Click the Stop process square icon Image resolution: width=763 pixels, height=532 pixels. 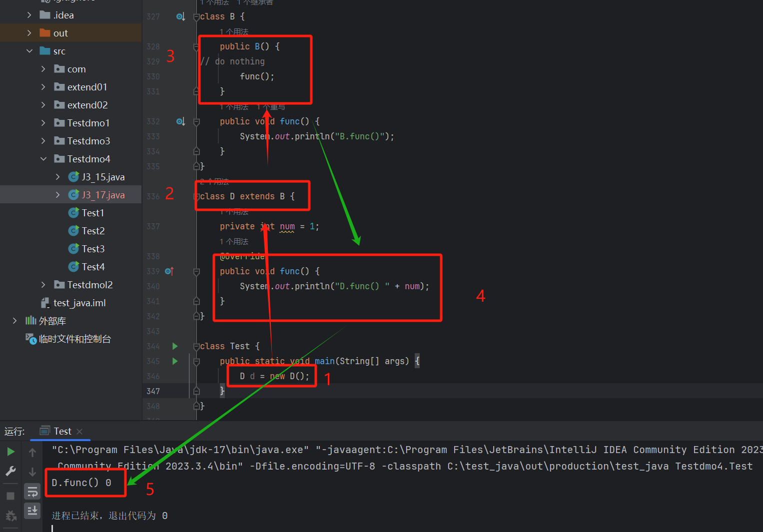10,496
